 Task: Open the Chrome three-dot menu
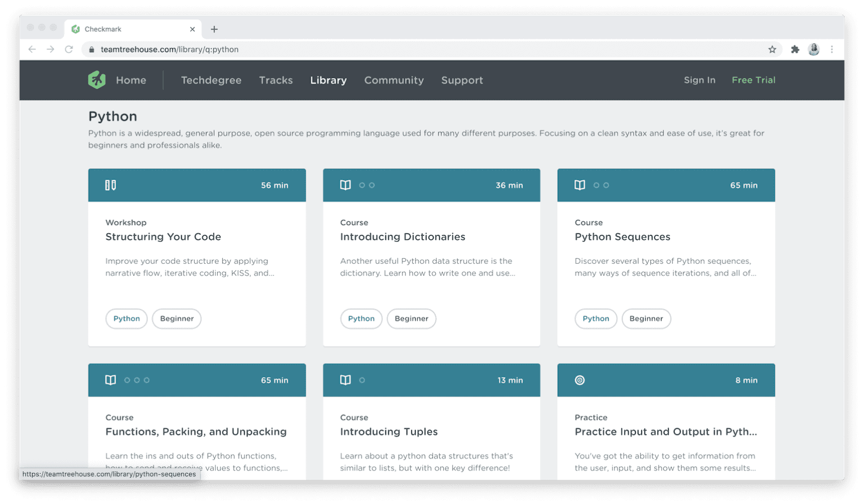coord(832,49)
